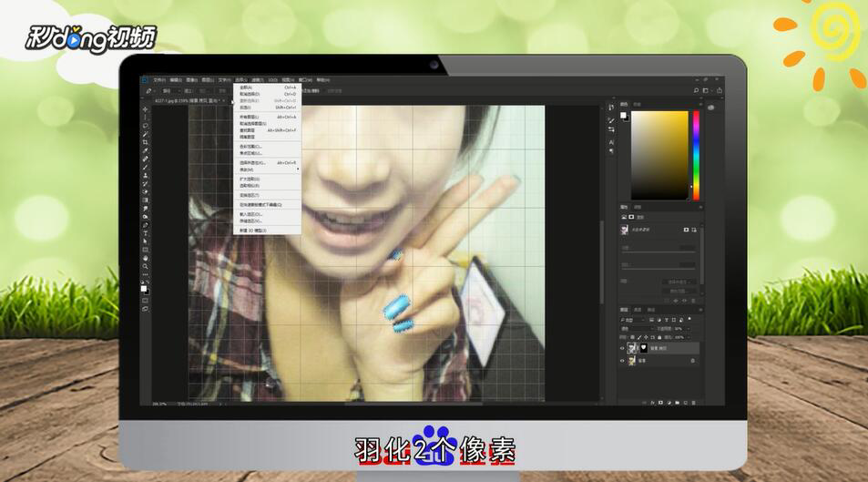Open layer filter kind dropdown
The height and width of the screenshot is (482, 868).
632,320
